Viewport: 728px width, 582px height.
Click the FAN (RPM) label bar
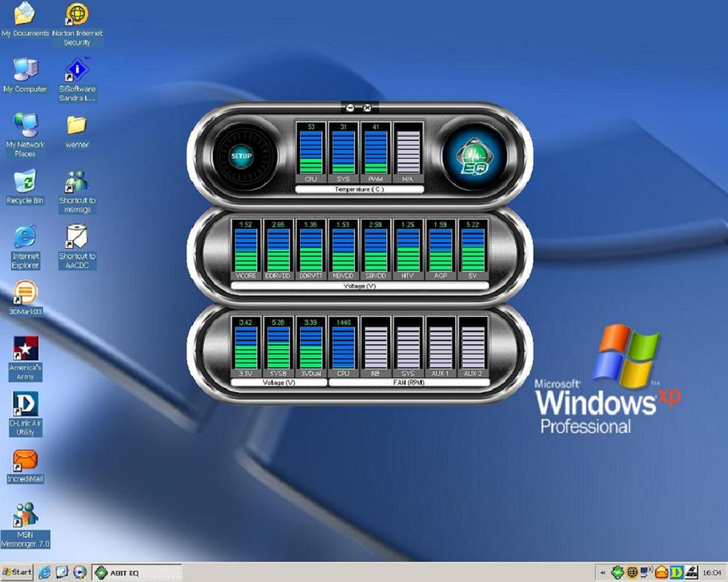(409, 383)
